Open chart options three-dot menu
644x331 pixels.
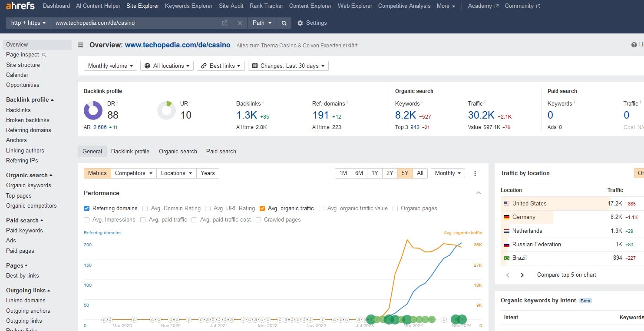pos(475,173)
